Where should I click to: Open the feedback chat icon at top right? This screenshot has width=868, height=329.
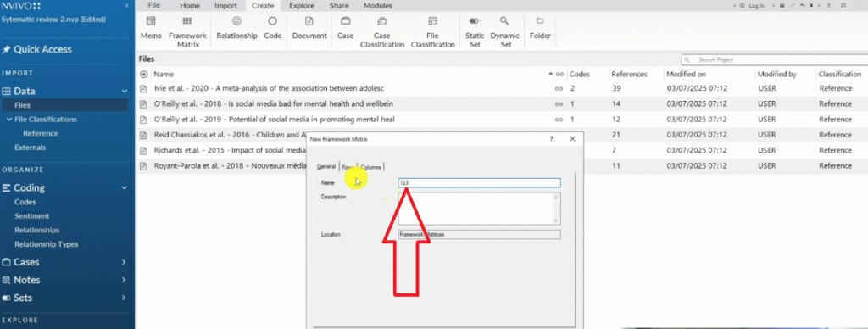(x=843, y=6)
